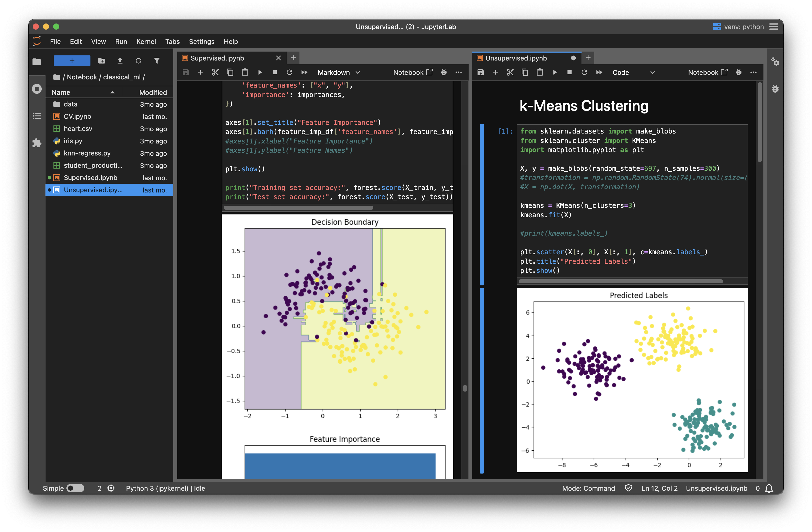
Task: Open Notebook kernel selector in Supervised.ipynb
Action: (413, 72)
